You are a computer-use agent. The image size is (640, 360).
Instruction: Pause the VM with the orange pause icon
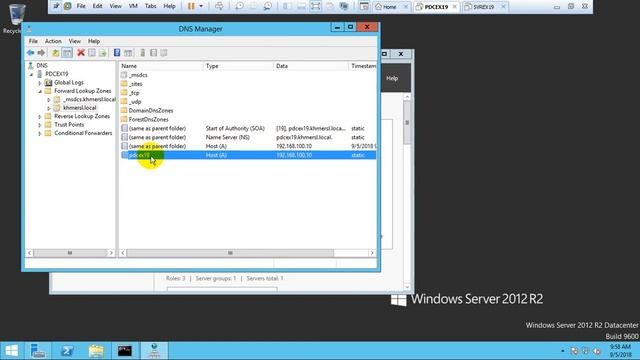191,6
